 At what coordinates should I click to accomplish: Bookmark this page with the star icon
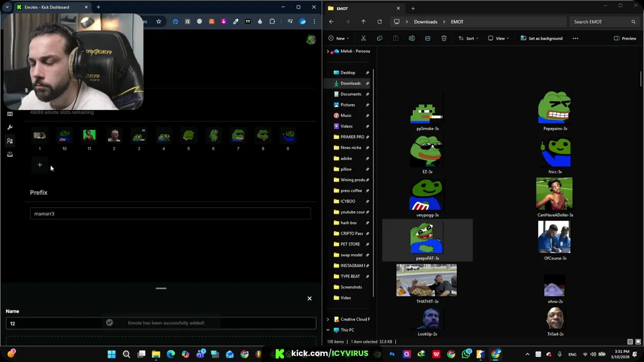(x=158, y=22)
